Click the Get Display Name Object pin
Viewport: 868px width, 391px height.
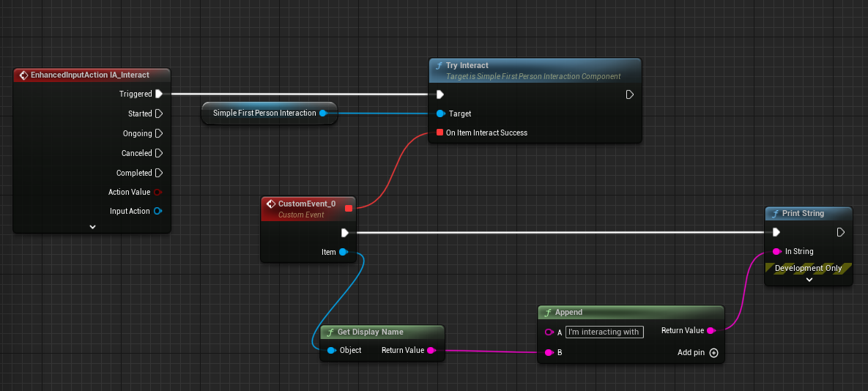pos(331,350)
